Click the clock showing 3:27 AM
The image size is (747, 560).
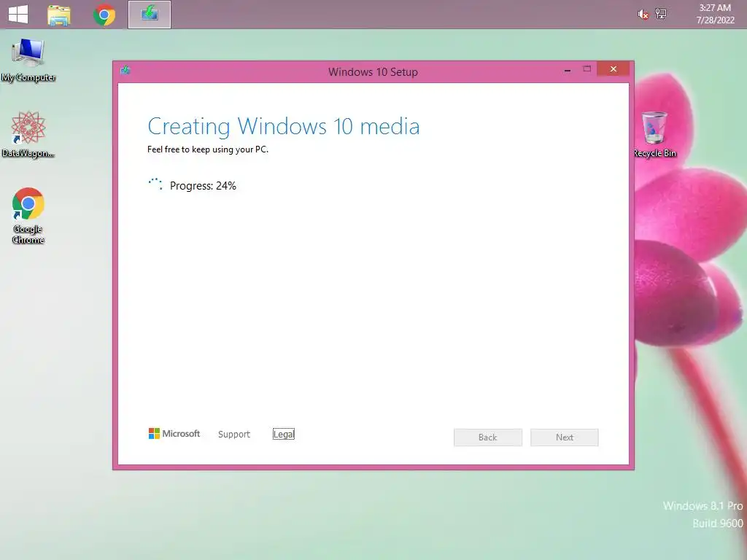click(x=715, y=14)
